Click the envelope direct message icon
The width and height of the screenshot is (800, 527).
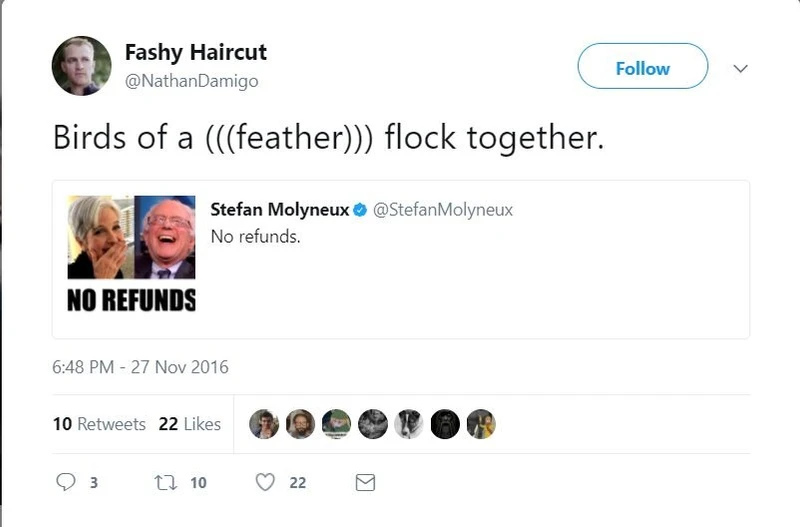coord(365,482)
